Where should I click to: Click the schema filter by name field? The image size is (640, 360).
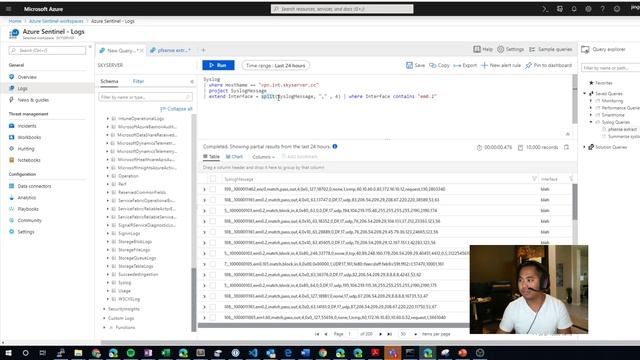[145, 97]
